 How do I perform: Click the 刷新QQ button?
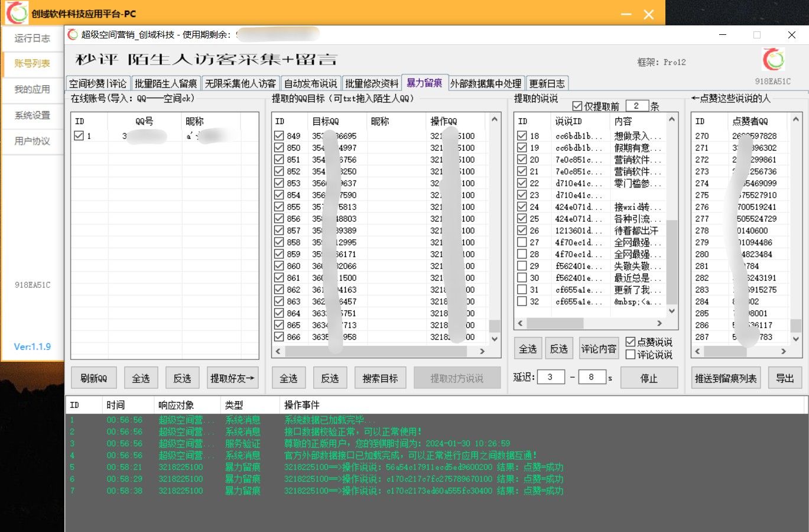(94, 378)
